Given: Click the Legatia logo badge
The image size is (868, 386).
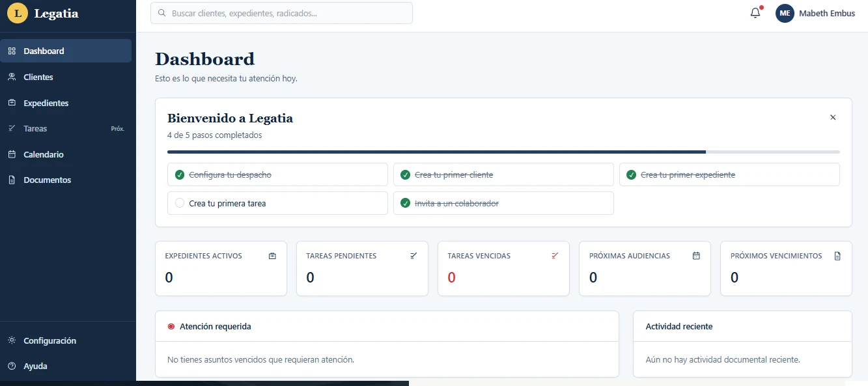Looking at the screenshot, I should tap(18, 13).
